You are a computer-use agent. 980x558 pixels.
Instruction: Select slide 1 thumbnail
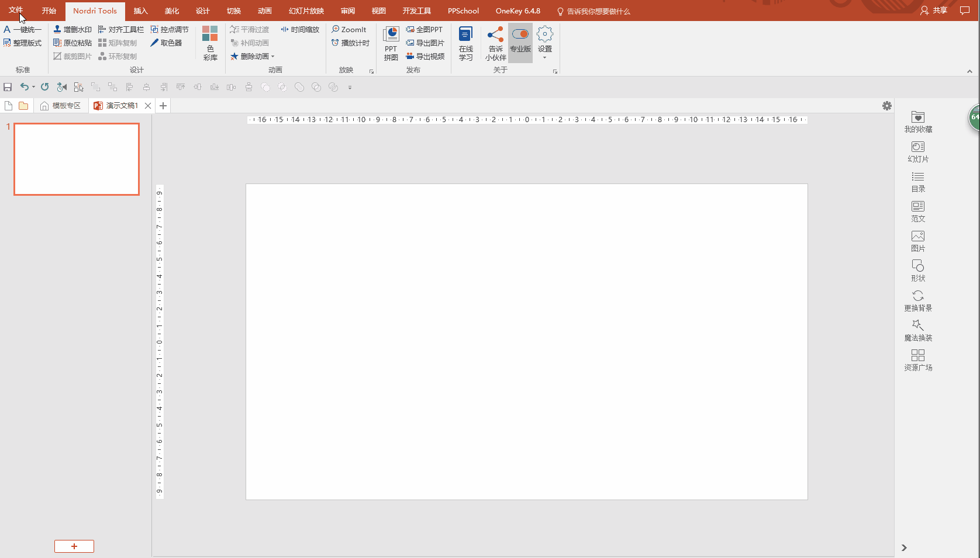(x=77, y=159)
